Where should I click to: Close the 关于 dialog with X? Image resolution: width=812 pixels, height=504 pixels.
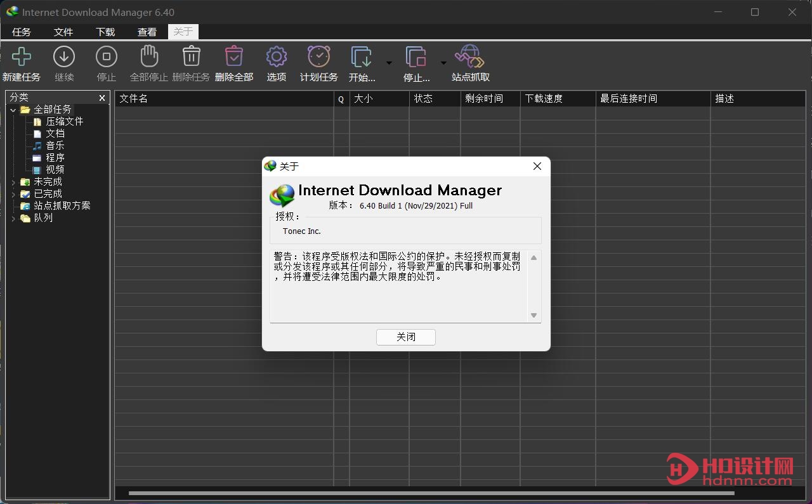[537, 166]
